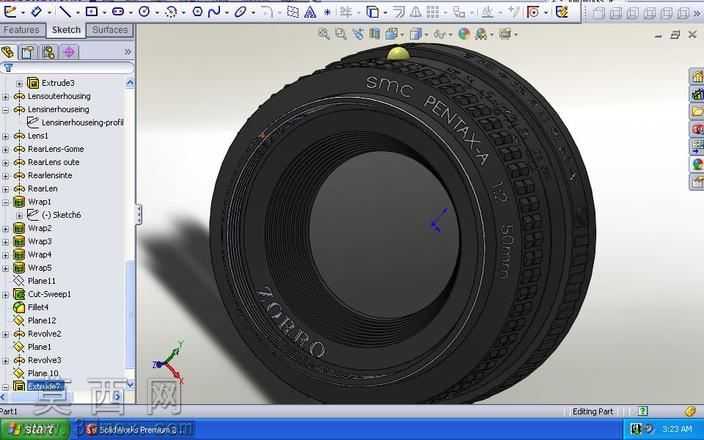704x440 pixels.
Task: Open Quick Snaps tool icon
Action: [533, 12]
